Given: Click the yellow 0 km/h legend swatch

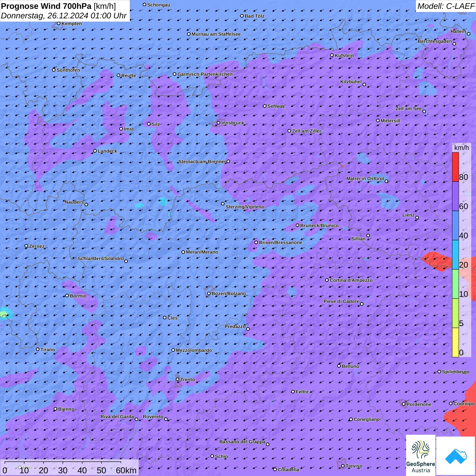Looking at the screenshot, I should click(x=455, y=343).
